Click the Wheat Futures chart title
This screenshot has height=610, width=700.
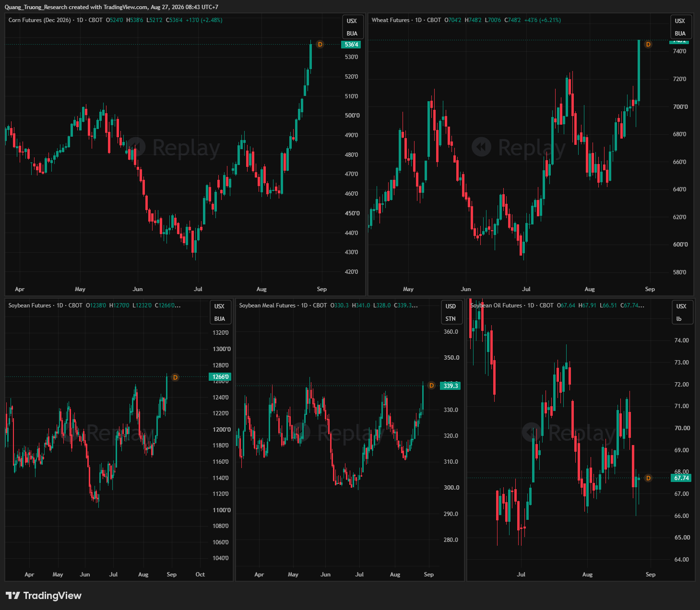(391, 20)
